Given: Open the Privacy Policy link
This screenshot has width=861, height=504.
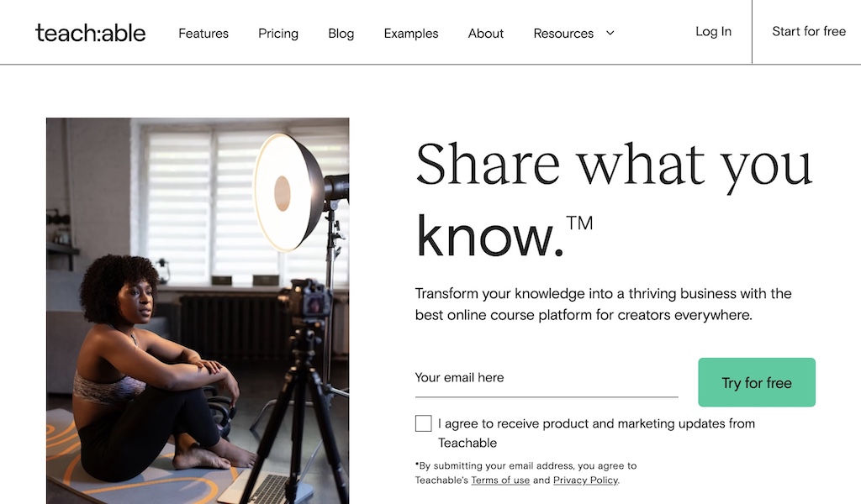Looking at the screenshot, I should pyautogui.click(x=586, y=480).
